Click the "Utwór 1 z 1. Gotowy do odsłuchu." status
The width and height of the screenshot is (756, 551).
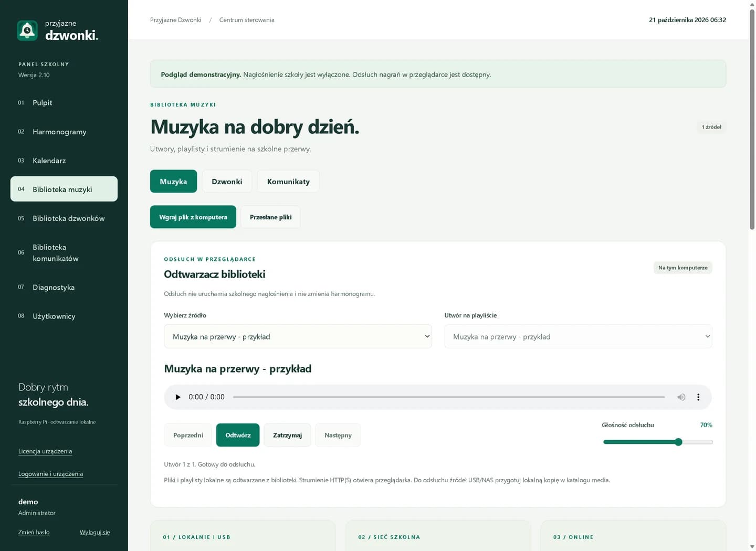tap(209, 464)
